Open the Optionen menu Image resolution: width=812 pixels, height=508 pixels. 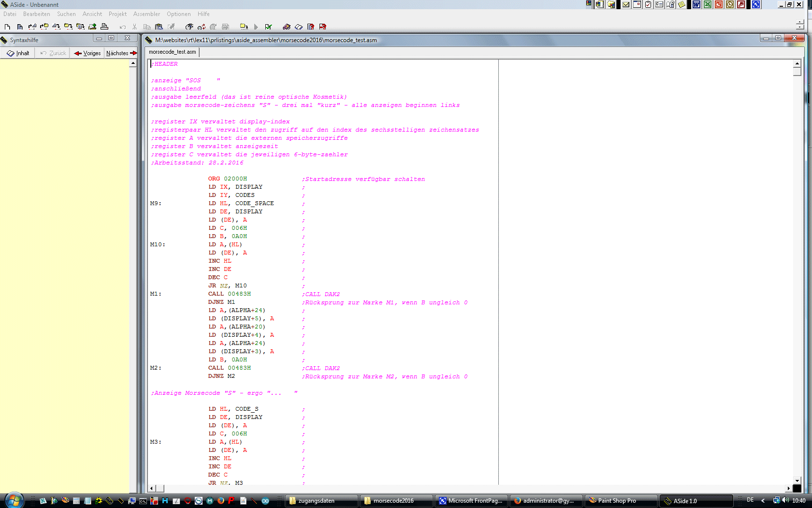click(178, 14)
